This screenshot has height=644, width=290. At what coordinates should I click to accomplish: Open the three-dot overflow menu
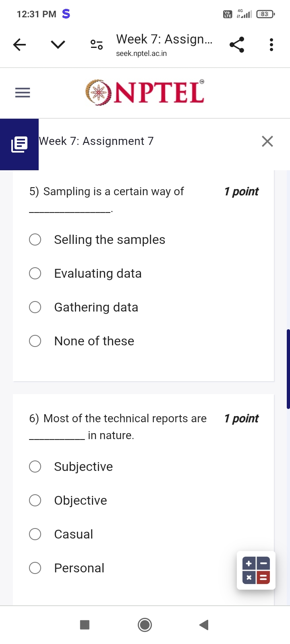point(271,45)
